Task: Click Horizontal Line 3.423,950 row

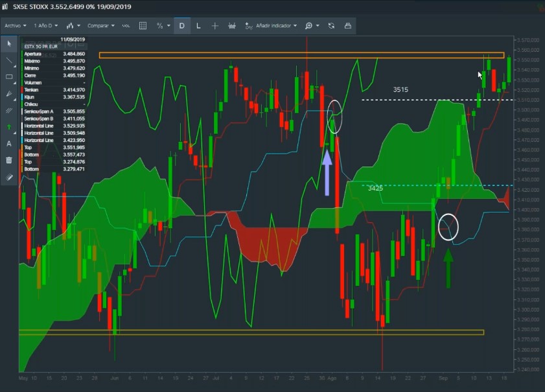Action: 54,140
